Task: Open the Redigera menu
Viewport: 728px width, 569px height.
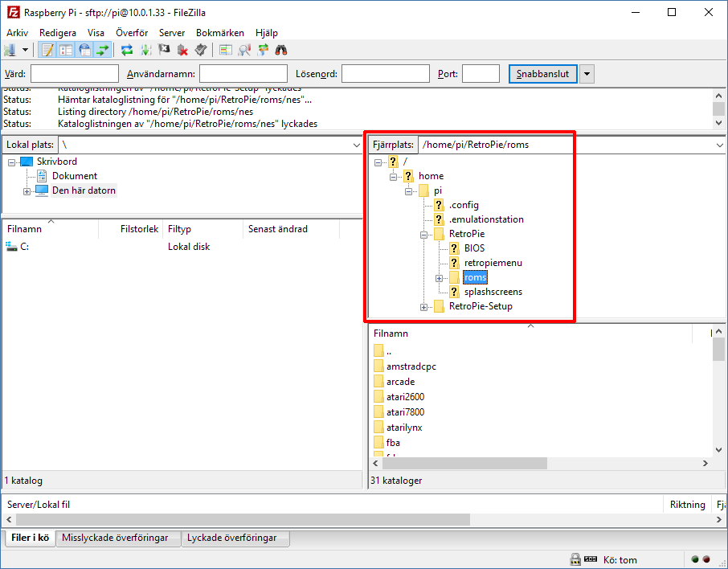Action: click(x=58, y=32)
